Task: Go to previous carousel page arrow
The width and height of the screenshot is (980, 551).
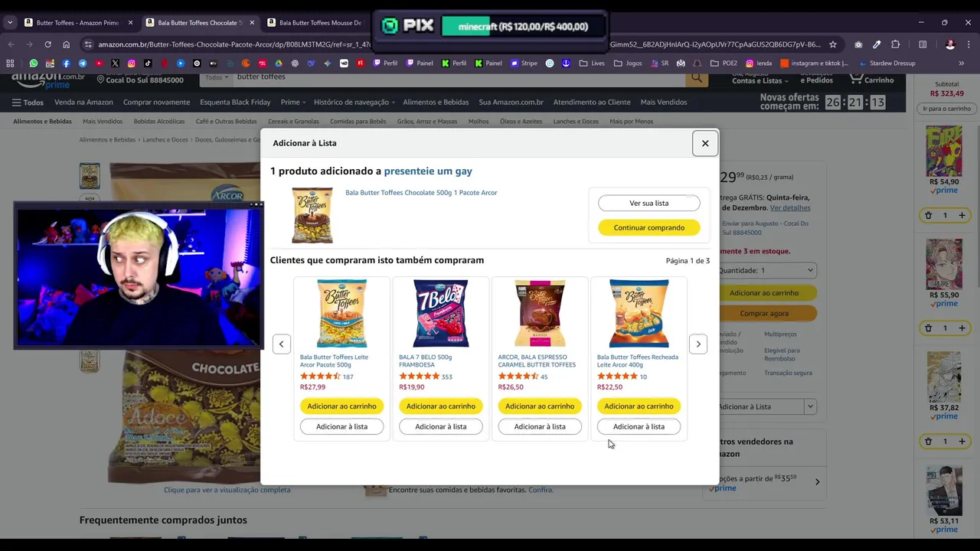Action: [x=281, y=344]
